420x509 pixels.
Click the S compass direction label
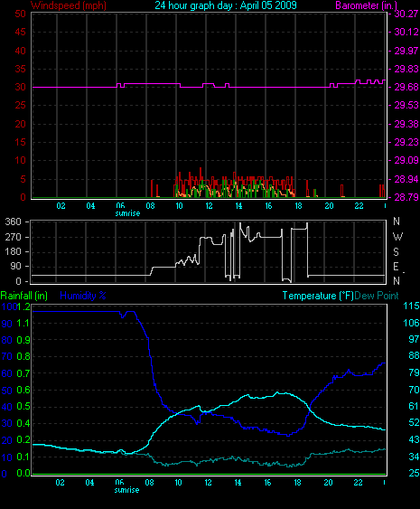point(396,251)
